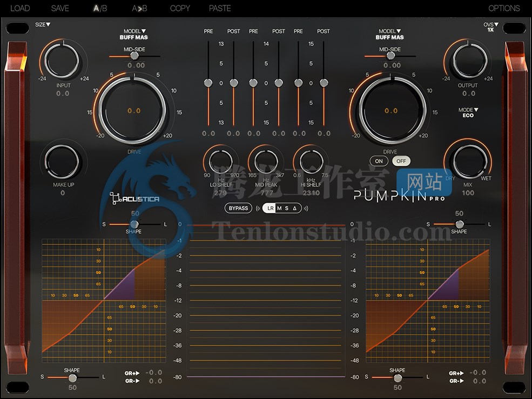Open the SIZE dropdown
The image size is (532, 399).
(x=43, y=24)
